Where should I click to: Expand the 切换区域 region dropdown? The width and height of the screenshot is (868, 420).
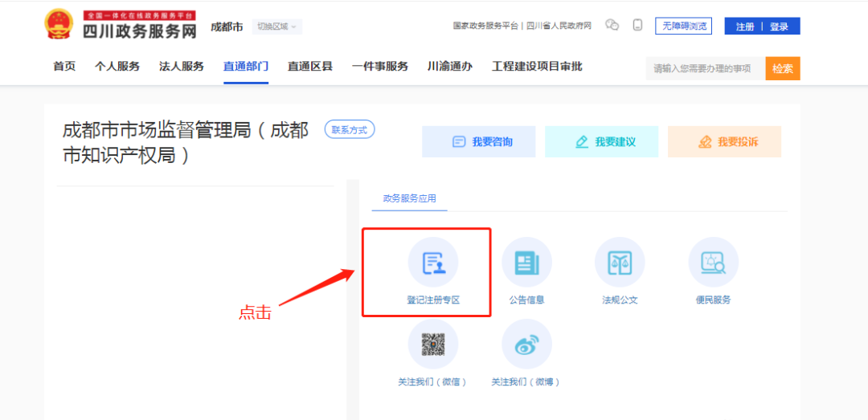[276, 27]
